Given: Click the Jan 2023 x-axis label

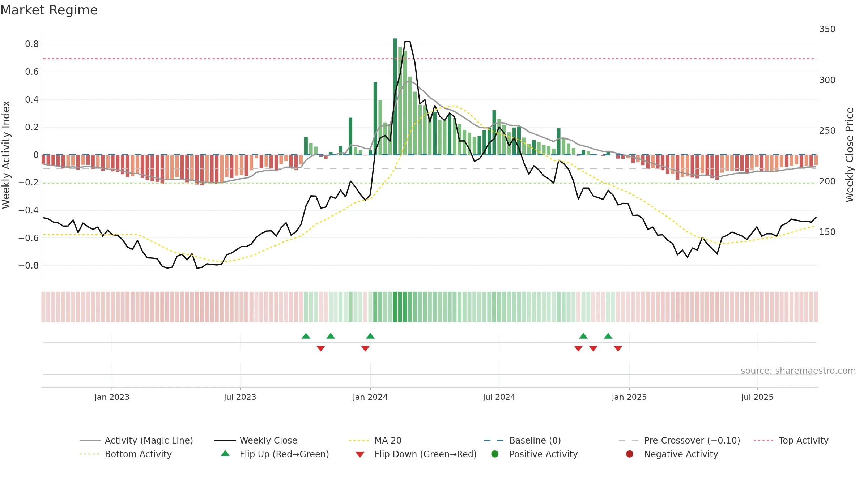Looking at the screenshot, I should click(x=112, y=397).
